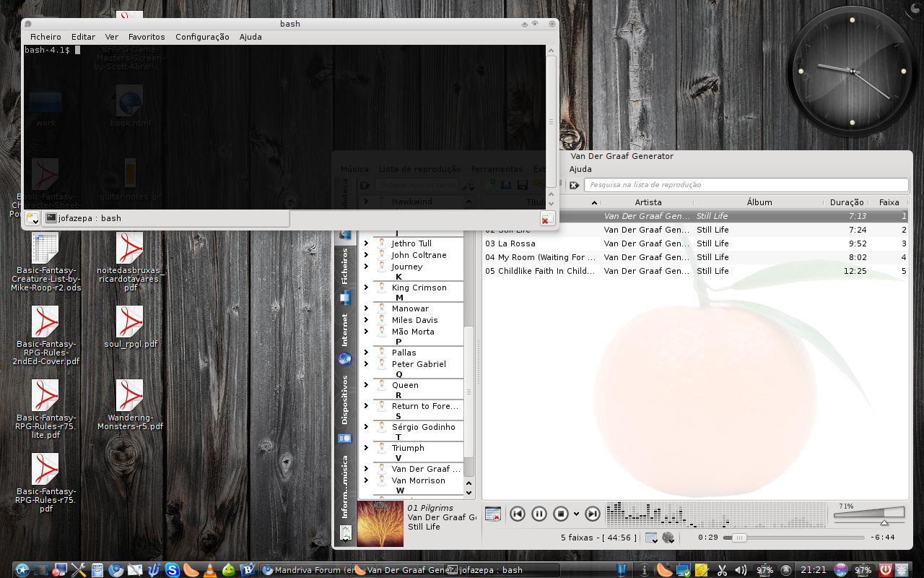Open the Ajuda menu in music player
This screenshot has height=578, width=924.
coord(580,169)
